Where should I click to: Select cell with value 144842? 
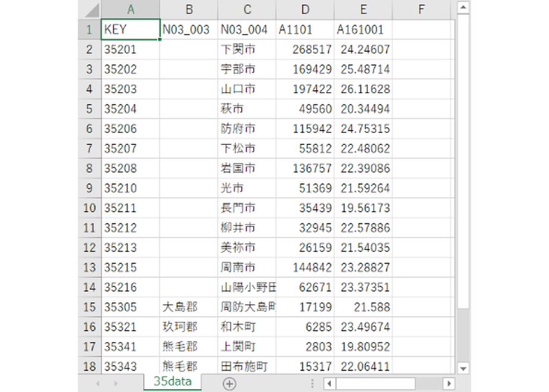(305, 267)
